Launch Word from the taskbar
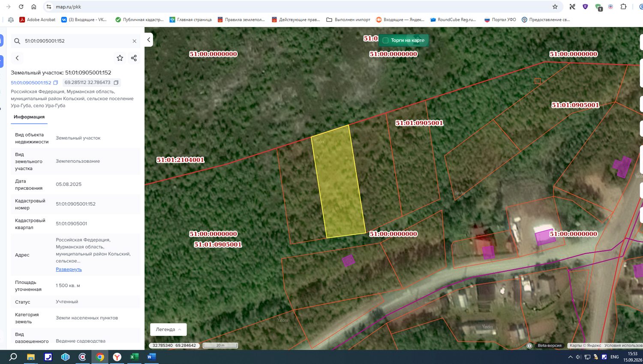643x364 pixels. 151,357
